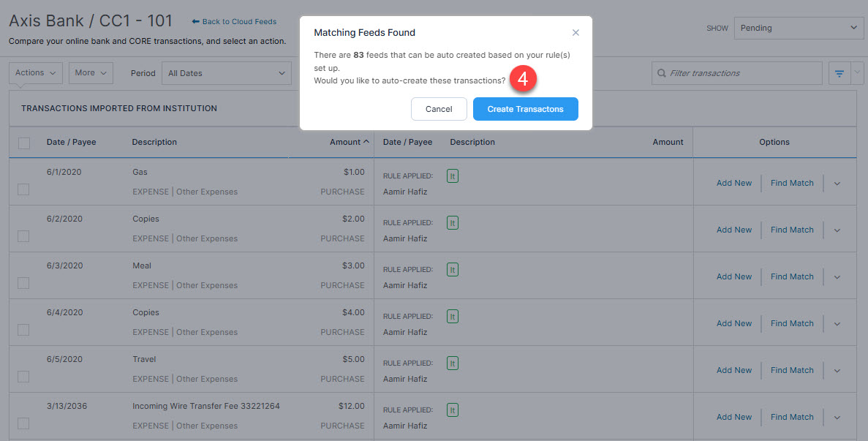Click the filter funnel icon
This screenshot has height=441, width=868.
[839, 73]
